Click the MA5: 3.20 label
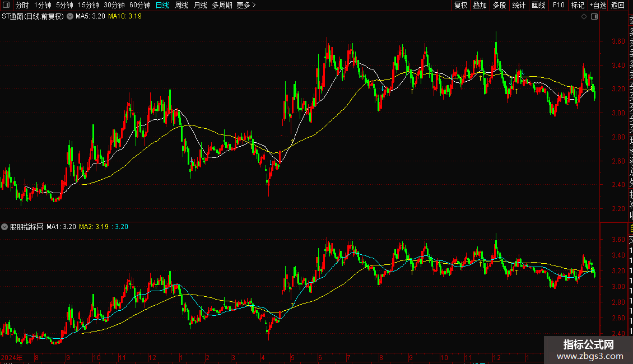The image size is (633, 364). tap(90, 17)
